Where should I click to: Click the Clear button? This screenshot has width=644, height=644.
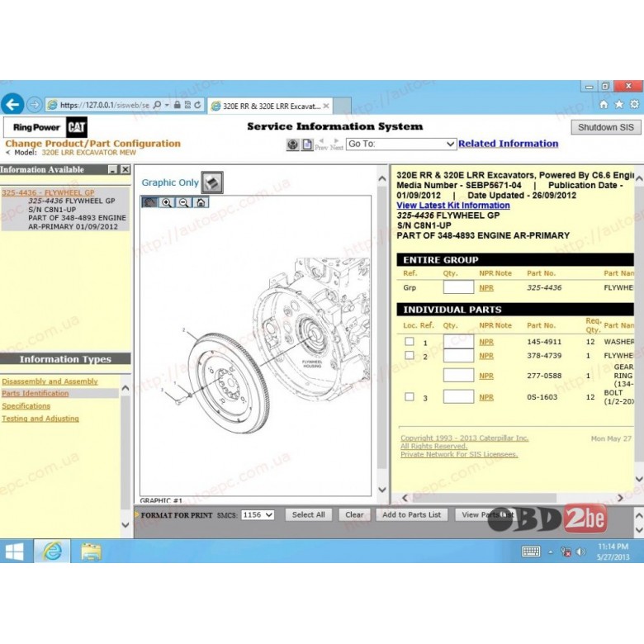(354, 514)
